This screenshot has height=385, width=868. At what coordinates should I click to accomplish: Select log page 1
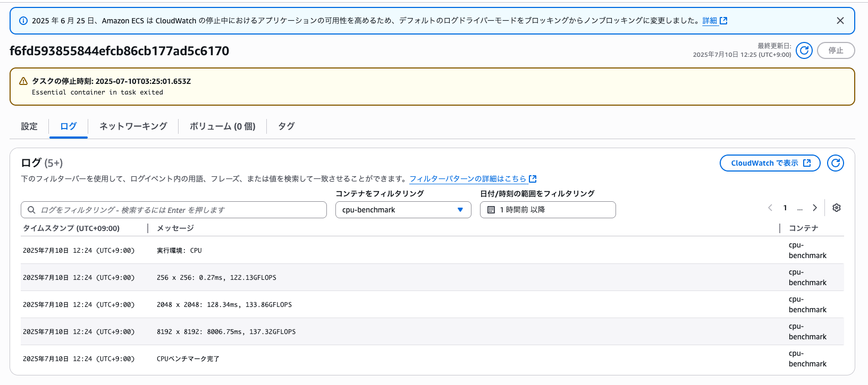tap(785, 208)
